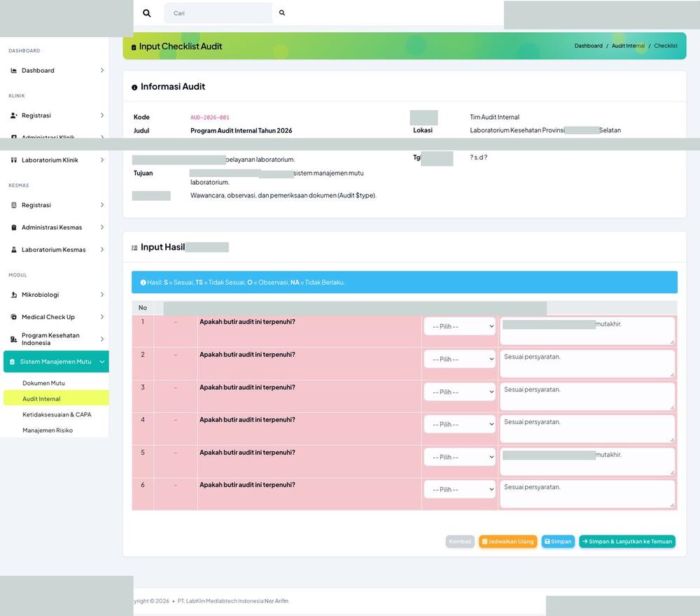Click the info icon in blue Hasil banner
Image resolution: width=700 pixels, height=616 pixels.
pyautogui.click(x=143, y=283)
